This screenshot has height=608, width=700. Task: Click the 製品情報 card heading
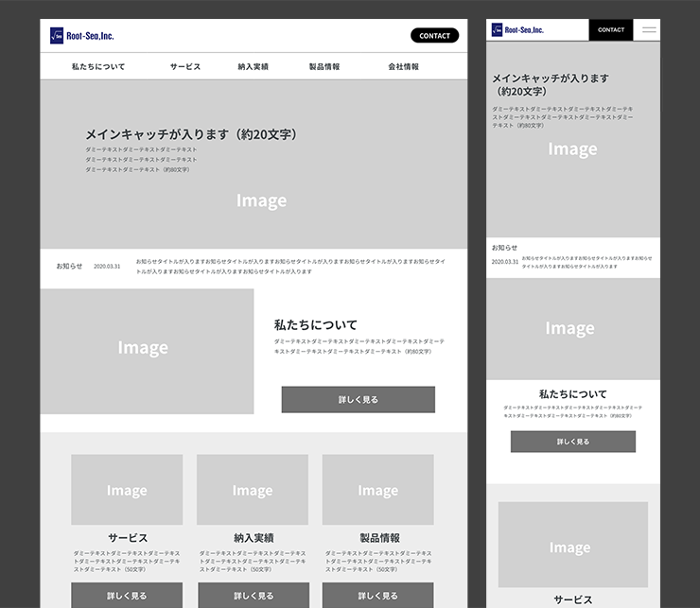[380, 538]
